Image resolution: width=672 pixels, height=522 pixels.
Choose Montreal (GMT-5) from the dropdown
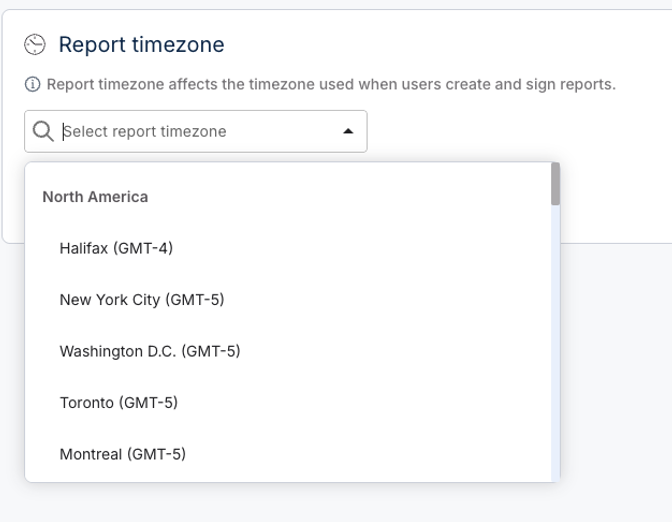click(288, 454)
